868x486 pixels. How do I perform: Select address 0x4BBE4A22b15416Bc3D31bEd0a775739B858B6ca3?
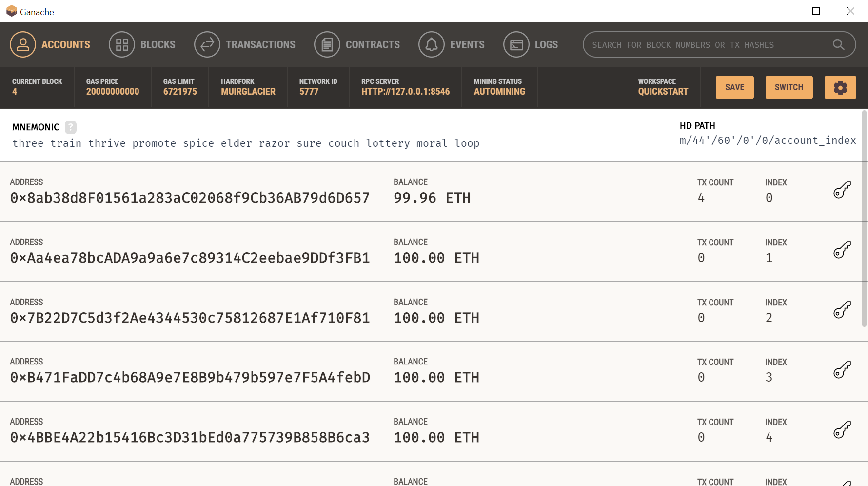pyautogui.click(x=190, y=437)
